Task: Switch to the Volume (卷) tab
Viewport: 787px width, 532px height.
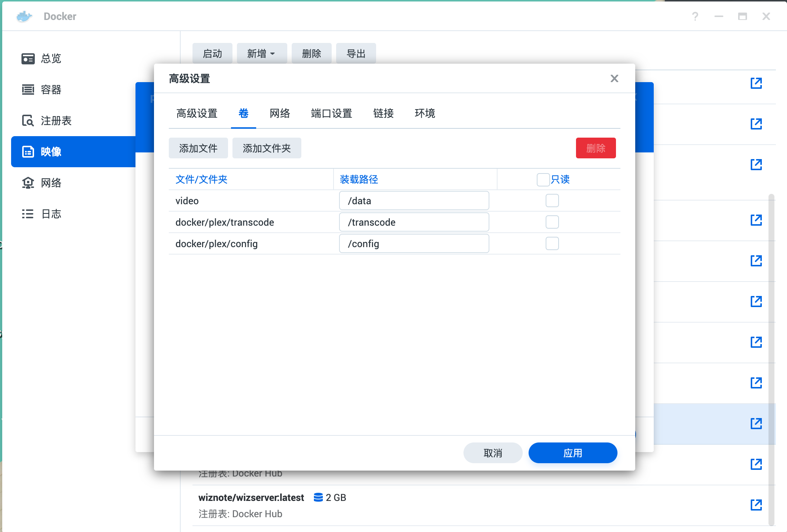Action: tap(243, 113)
